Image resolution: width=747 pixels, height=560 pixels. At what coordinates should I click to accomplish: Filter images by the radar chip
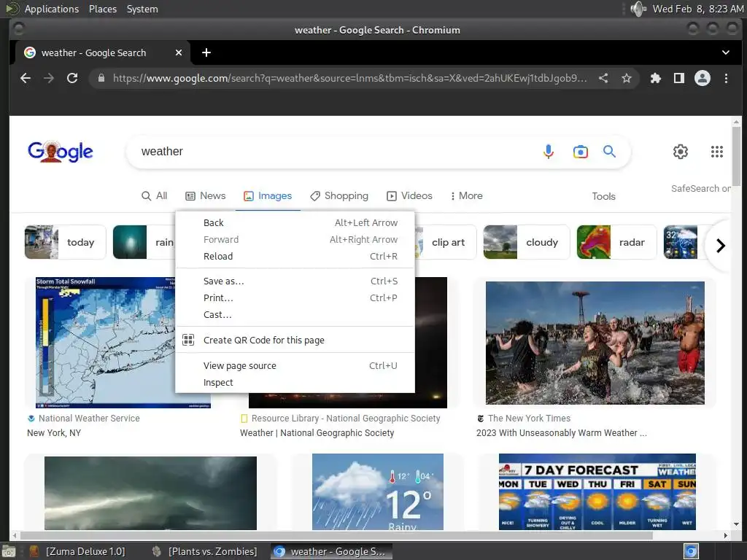click(616, 242)
